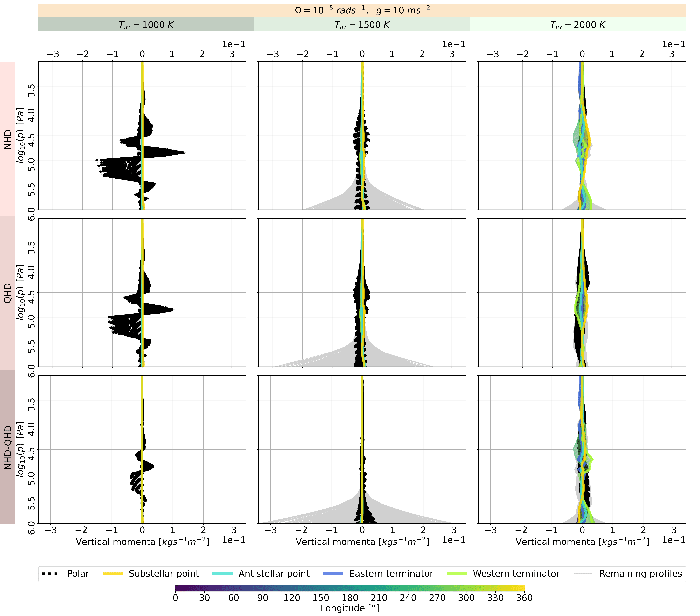Click the NHD row label on the left
Viewport: 700px width, 616px height.
coord(8,139)
